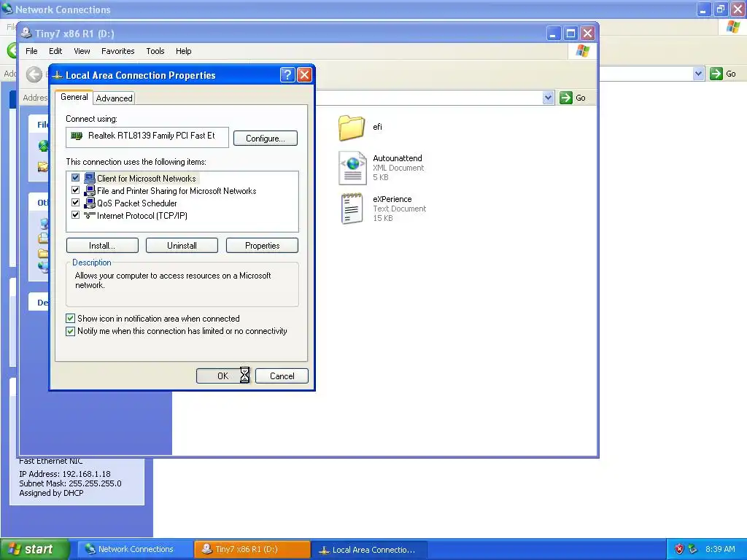Click the dialog help question mark button
Image resolution: width=747 pixels, height=560 pixels.
tap(287, 75)
